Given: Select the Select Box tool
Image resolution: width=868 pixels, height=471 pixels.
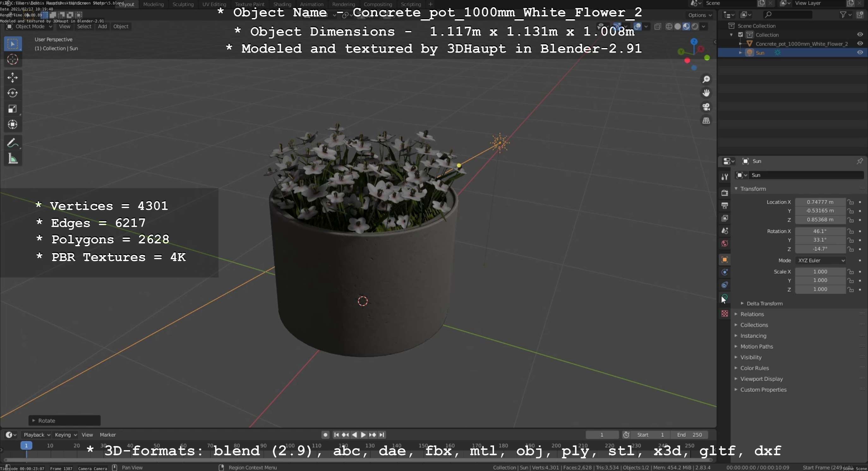Looking at the screenshot, I should click(13, 44).
